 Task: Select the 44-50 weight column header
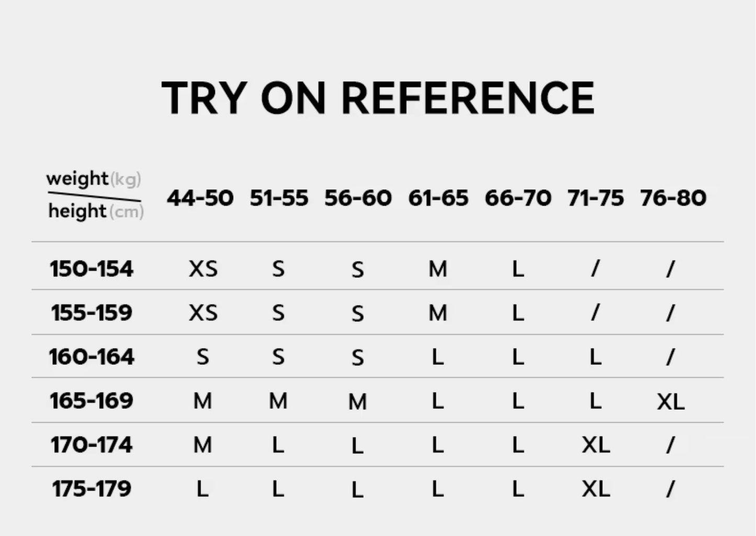click(200, 198)
